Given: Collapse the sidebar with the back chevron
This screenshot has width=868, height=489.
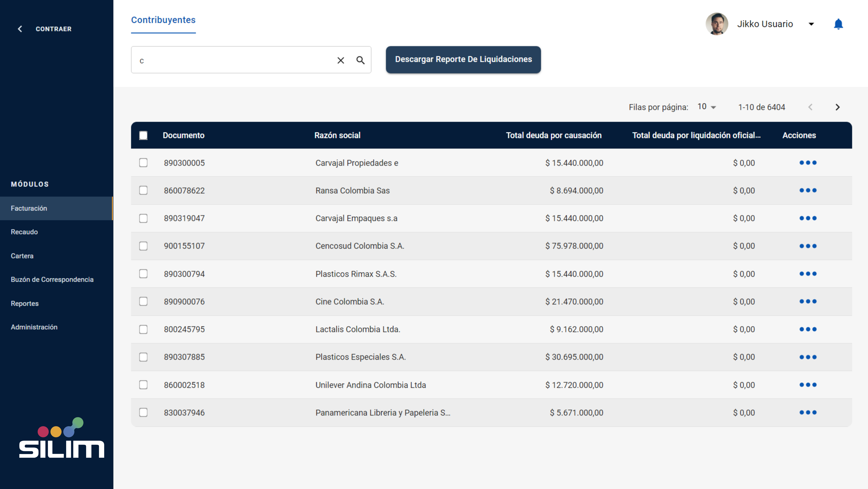Looking at the screenshot, I should pos(20,29).
